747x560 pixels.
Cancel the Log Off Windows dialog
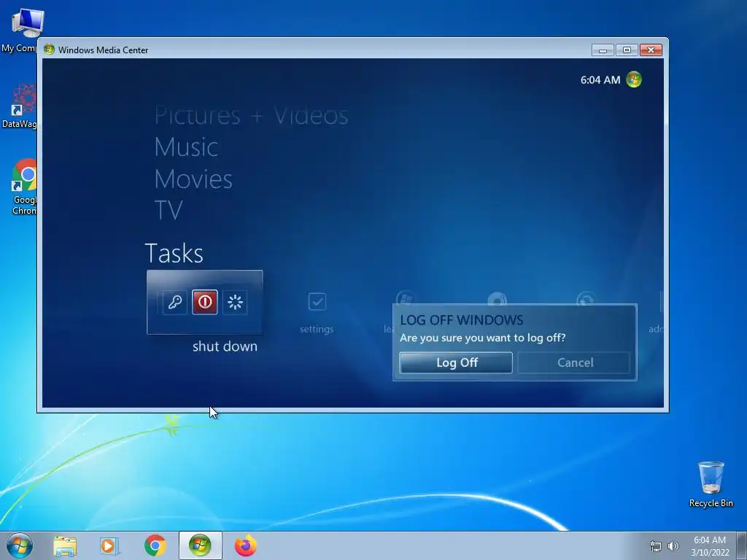tap(575, 362)
